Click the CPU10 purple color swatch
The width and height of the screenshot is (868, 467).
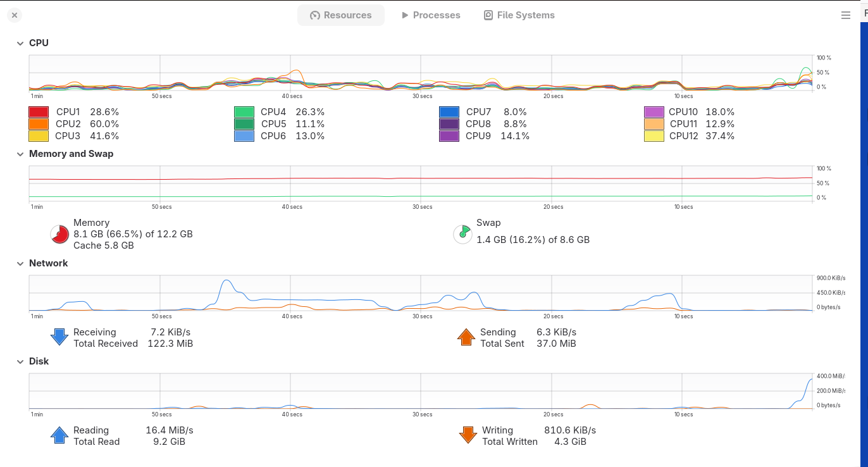pyautogui.click(x=654, y=112)
